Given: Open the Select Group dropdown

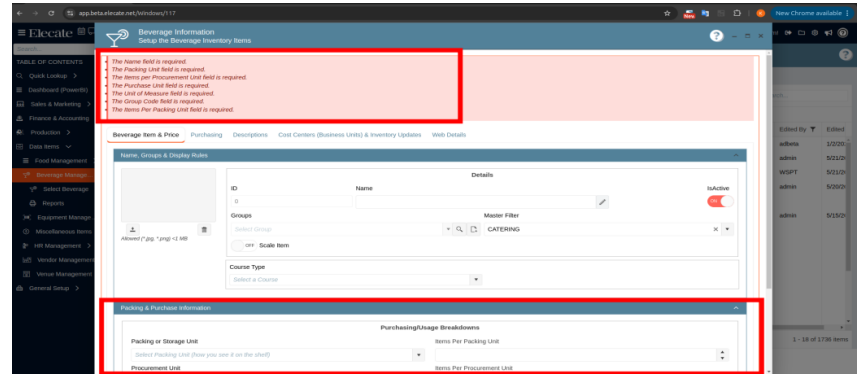Looking at the screenshot, I should pos(448,229).
